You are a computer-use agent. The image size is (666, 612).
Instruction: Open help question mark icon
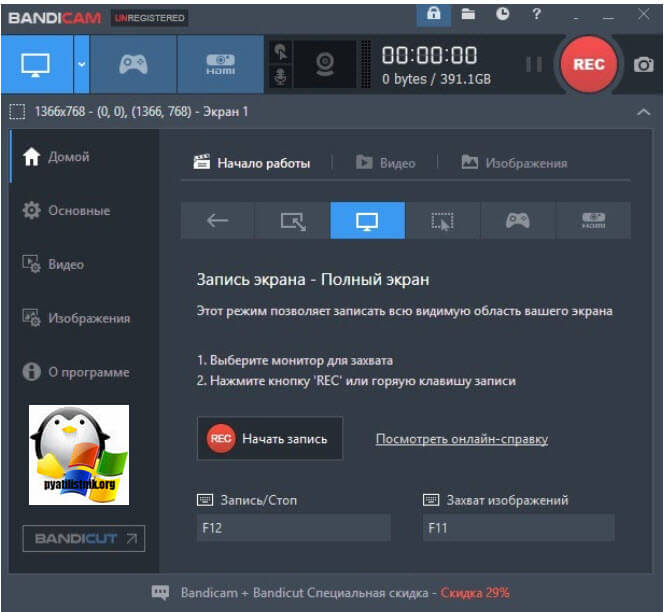coord(536,14)
